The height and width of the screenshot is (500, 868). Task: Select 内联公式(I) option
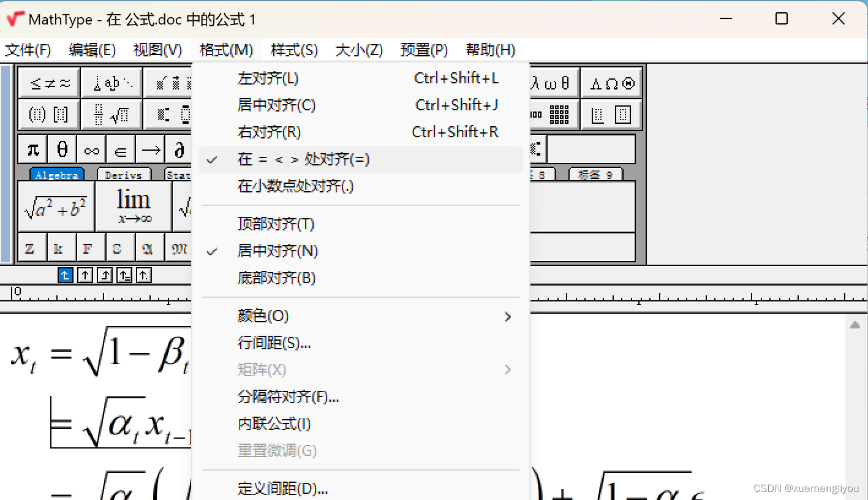[361, 424]
